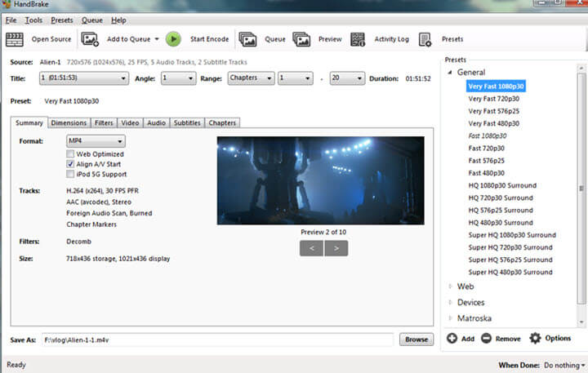
Task: Select the Fast 1080p30 preset
Action: coord(488,135)
